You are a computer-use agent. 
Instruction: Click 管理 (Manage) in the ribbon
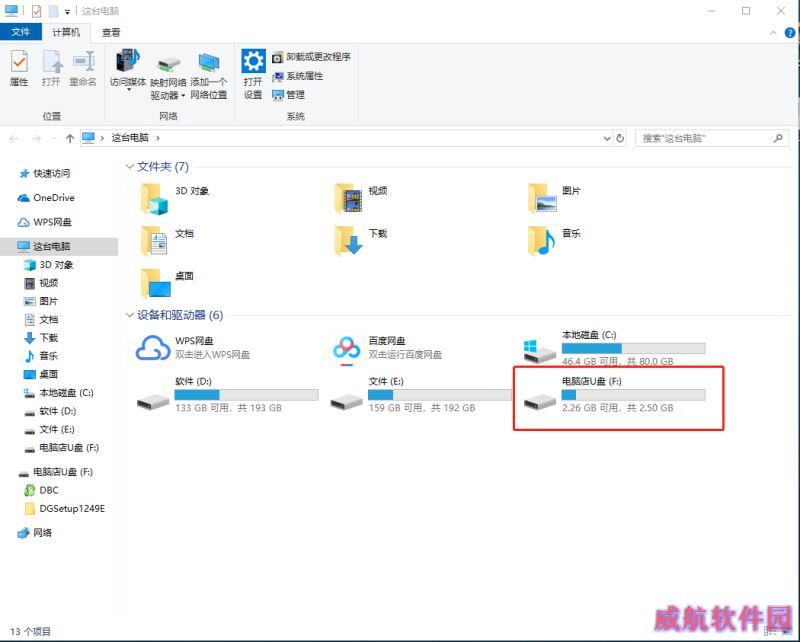click(288, 94)
